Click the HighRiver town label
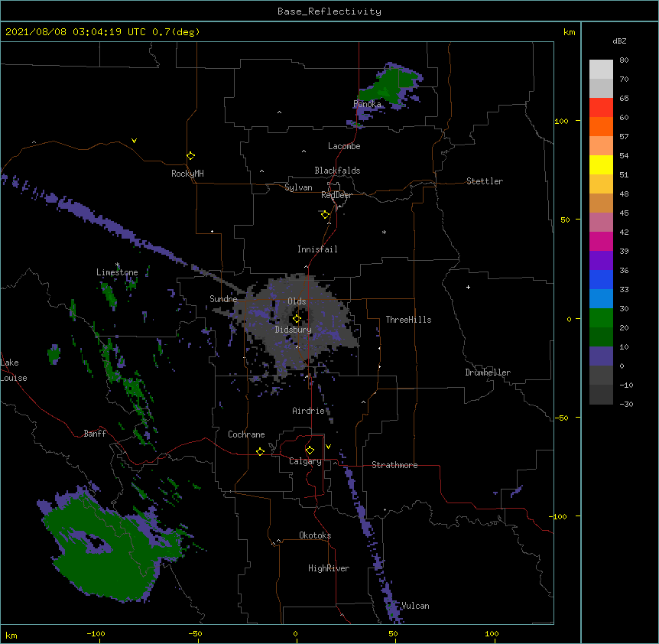Image resolution: width=659 pixels, height=644 pixels. 329,568
